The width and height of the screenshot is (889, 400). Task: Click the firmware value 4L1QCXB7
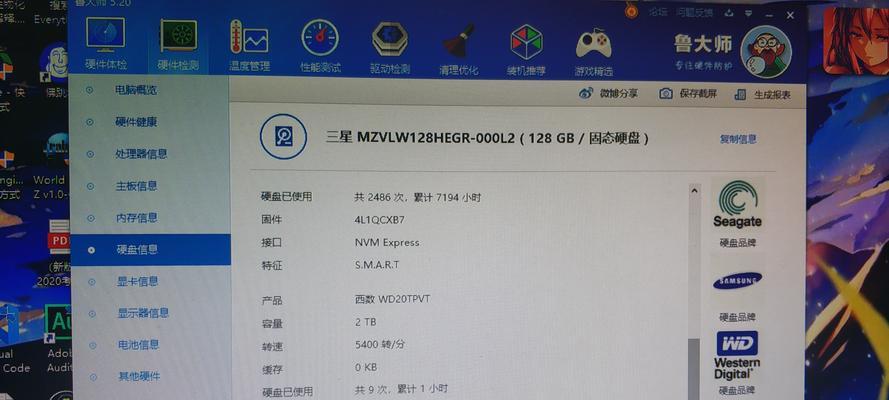tap(379, 219)
